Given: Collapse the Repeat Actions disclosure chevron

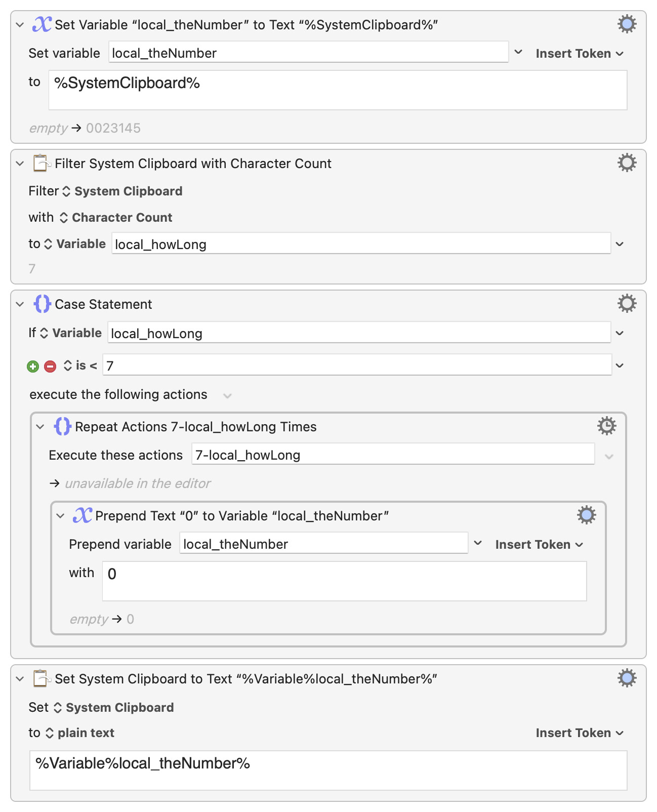Looking at the screenshot, I should (40, 427).
